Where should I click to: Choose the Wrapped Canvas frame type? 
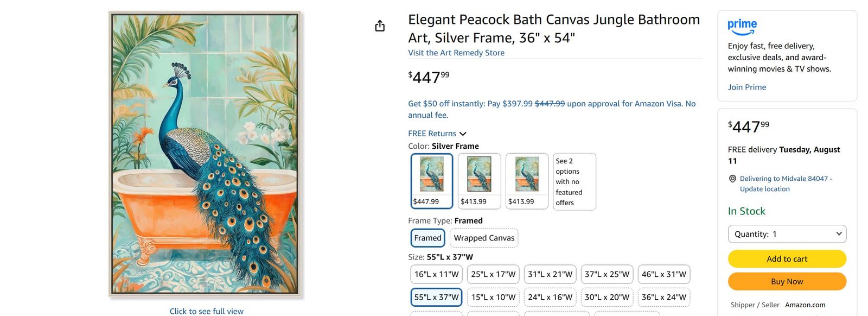[484, 238]
